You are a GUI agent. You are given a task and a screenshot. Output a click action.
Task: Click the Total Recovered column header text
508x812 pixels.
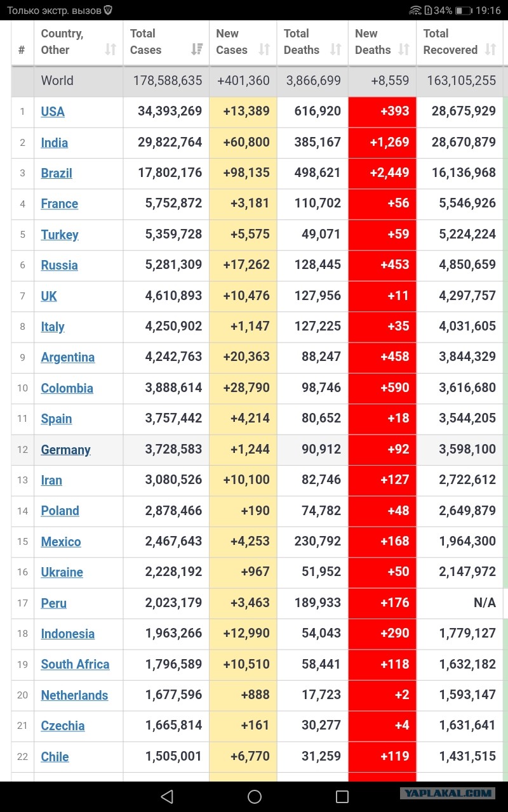click(450, 42)
